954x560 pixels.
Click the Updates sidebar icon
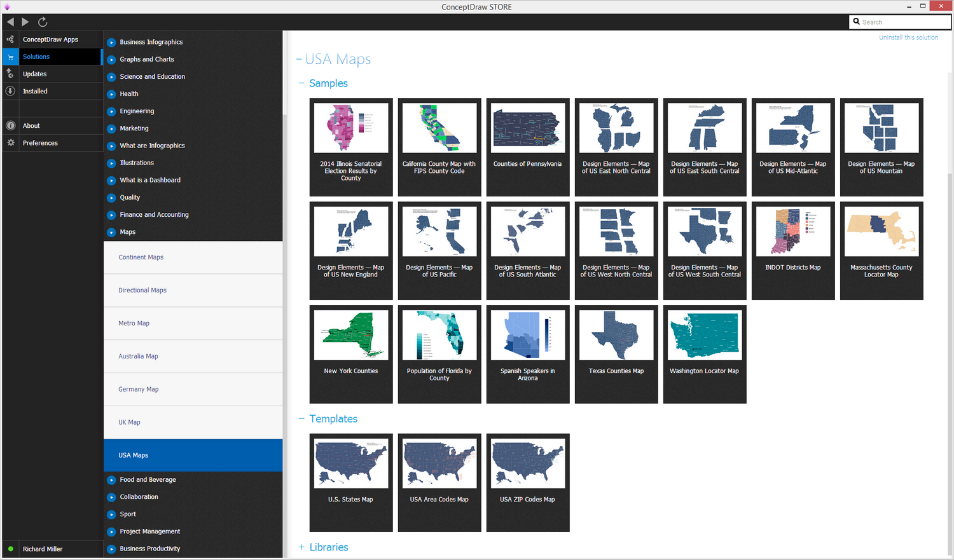tap(10, 74)
